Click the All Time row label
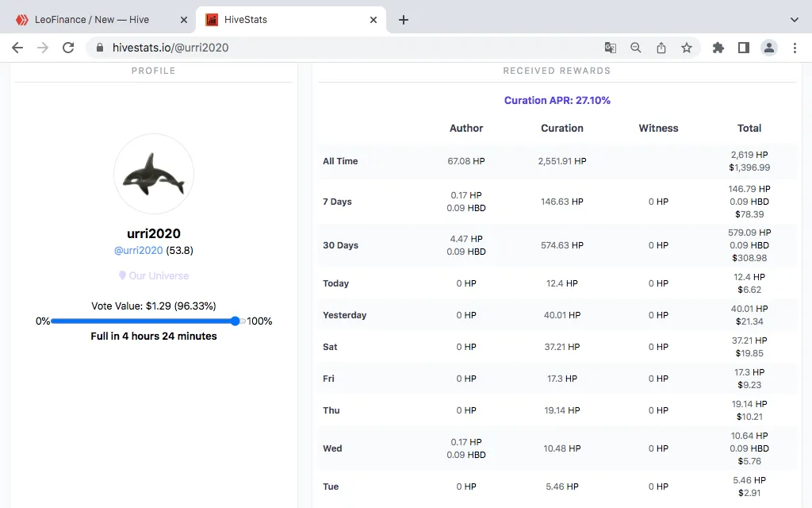812x508 pixels. pos(340,161)
